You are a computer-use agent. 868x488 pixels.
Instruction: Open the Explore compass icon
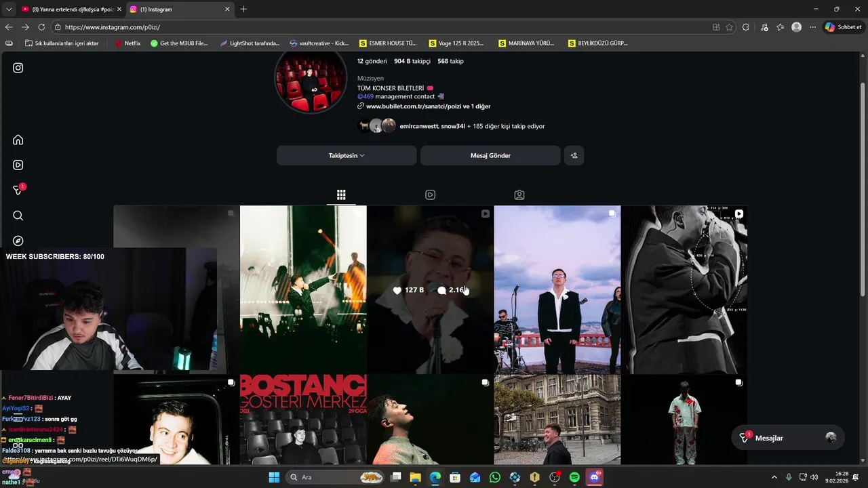(18, 241)
